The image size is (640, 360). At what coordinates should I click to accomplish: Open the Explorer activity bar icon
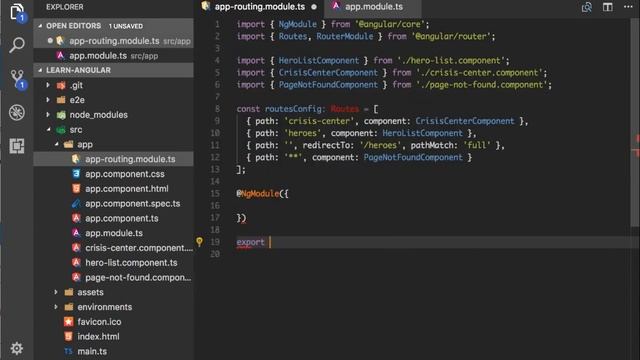point(17,11)
